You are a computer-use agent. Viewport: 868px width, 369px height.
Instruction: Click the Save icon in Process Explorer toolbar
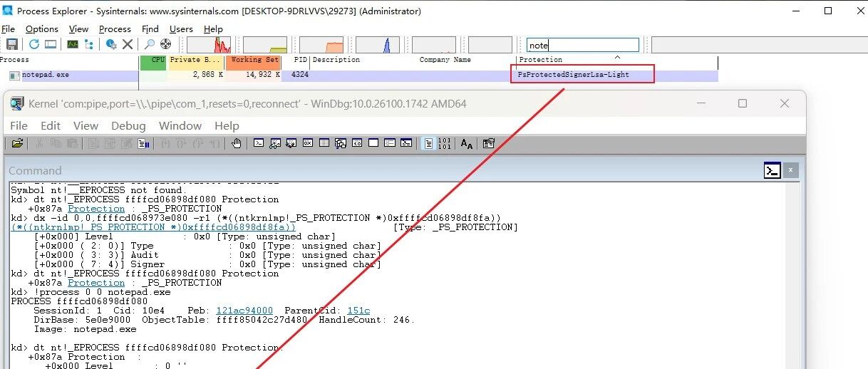point(12,44)
